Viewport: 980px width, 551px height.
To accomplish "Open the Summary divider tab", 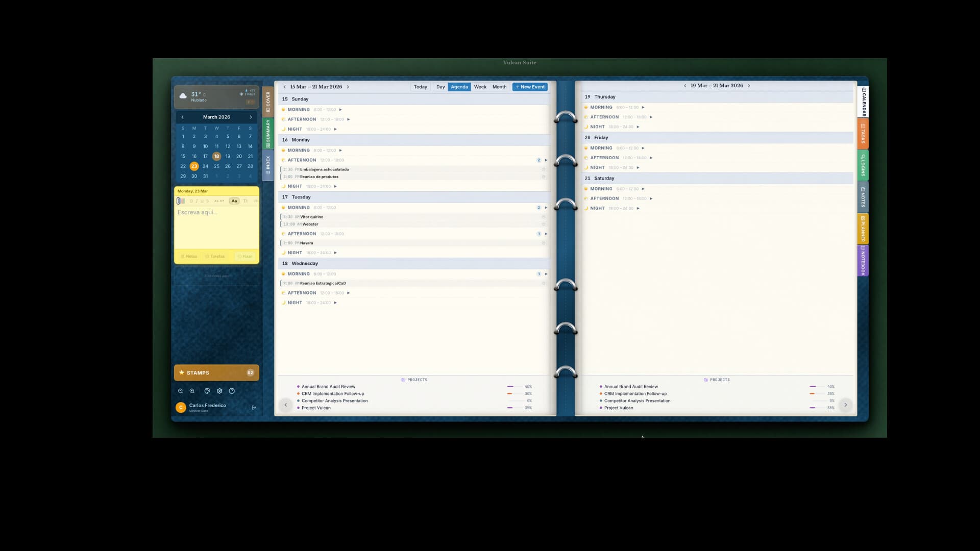I will pyautogui.click(x=268, y=134).
